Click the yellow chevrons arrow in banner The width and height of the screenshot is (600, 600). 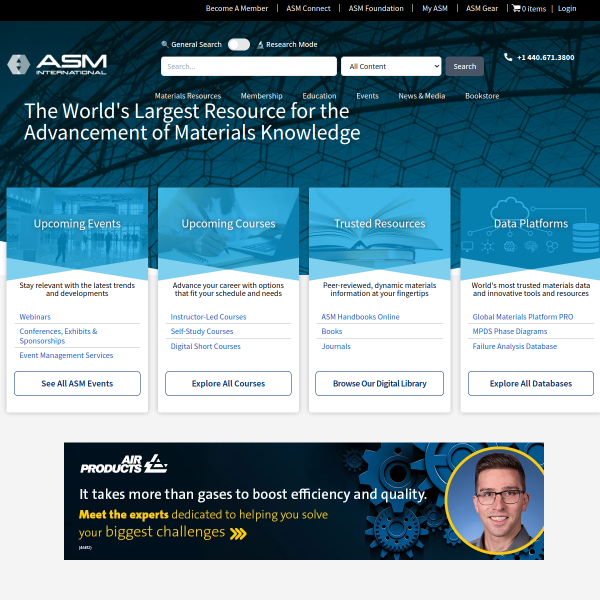pos(238,533)
